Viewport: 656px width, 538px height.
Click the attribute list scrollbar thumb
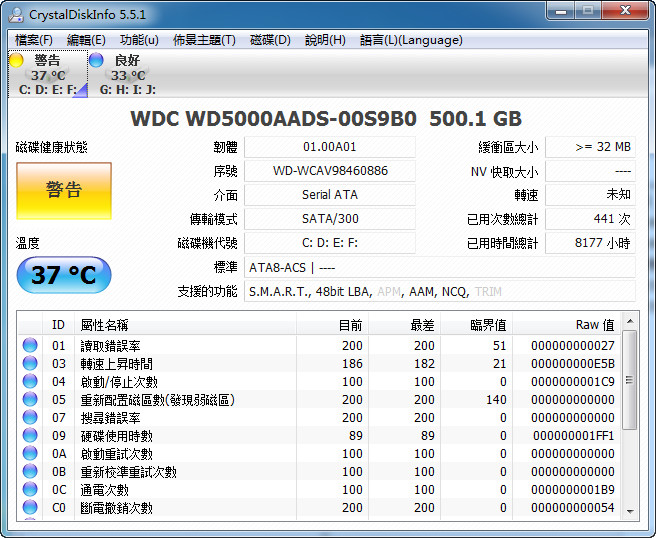630,380
